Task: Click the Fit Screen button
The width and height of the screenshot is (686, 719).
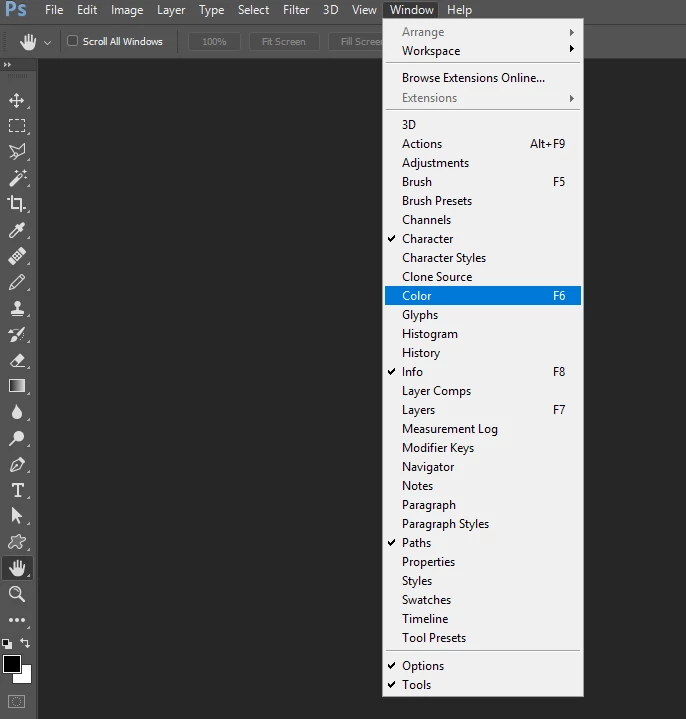Action: [284, 42]
